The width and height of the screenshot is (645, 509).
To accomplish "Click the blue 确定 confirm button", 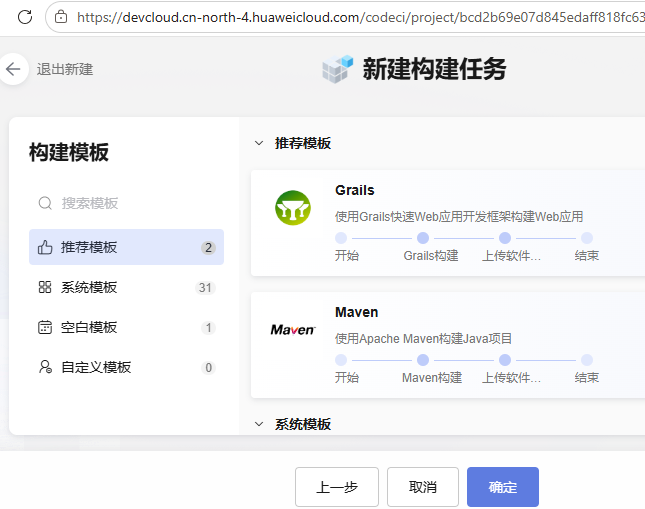I will coord(503,487).
